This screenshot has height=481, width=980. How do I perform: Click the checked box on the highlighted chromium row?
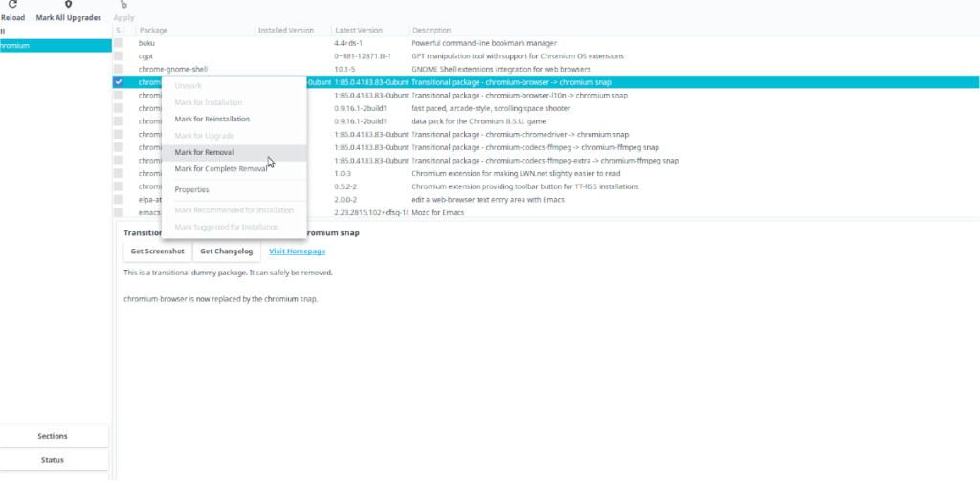click(x=119, y=83)
